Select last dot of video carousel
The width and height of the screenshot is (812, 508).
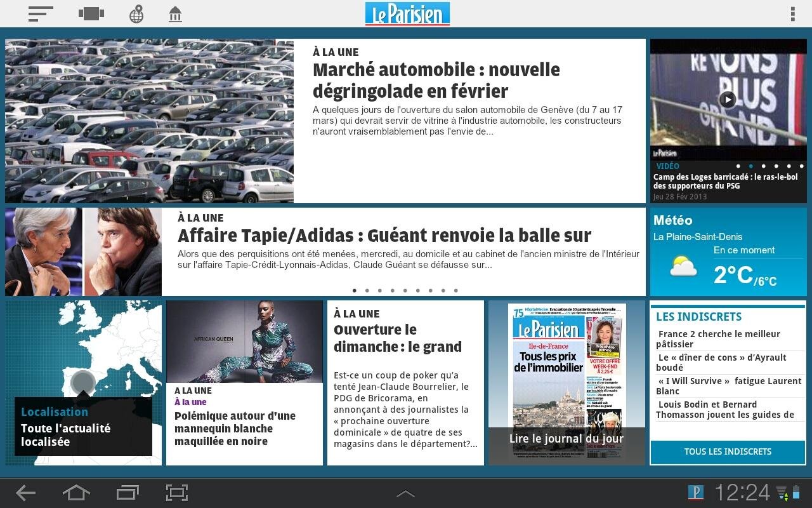pyautogui.click(x=801, y=166)
